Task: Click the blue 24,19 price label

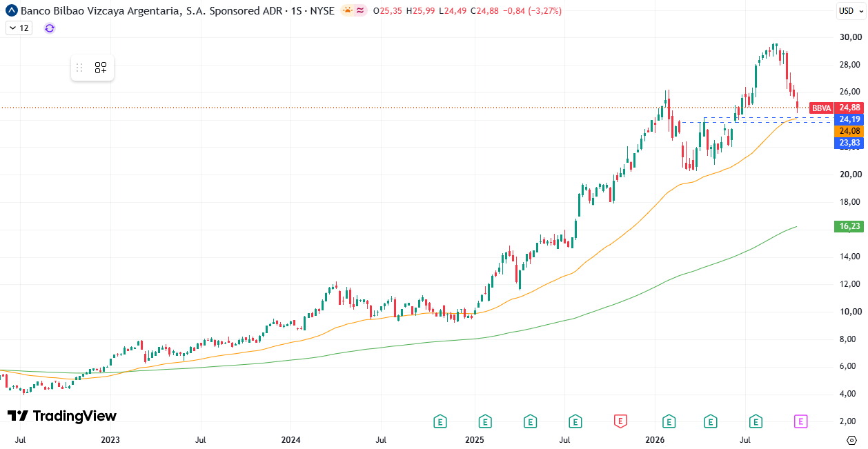Action: coord(849,119)
